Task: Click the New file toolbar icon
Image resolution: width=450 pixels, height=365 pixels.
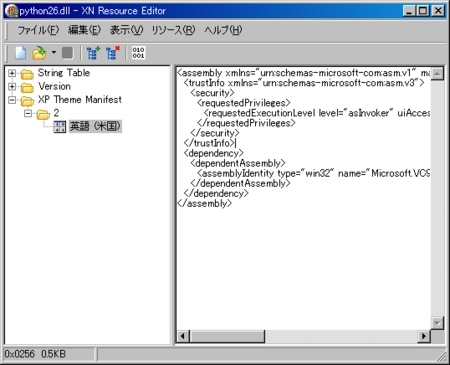Action: 20,53
